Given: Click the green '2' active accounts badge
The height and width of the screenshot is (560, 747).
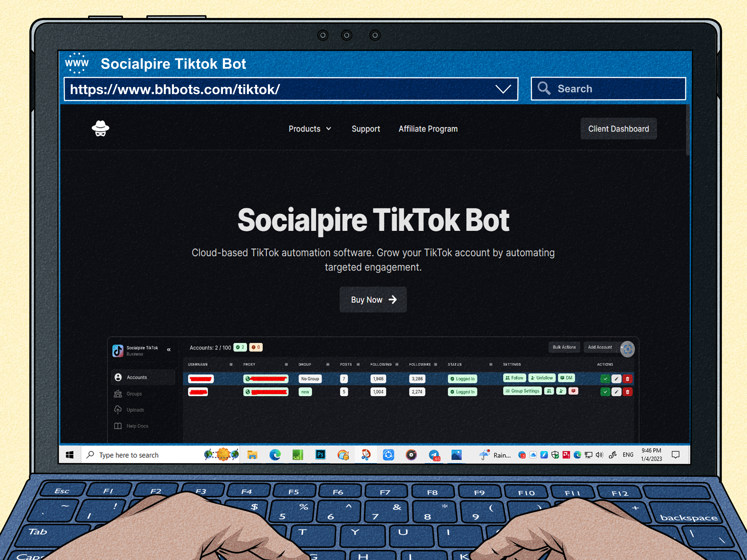Looking at the screenshot, I should pyautogui.click(x=240, y=347).
